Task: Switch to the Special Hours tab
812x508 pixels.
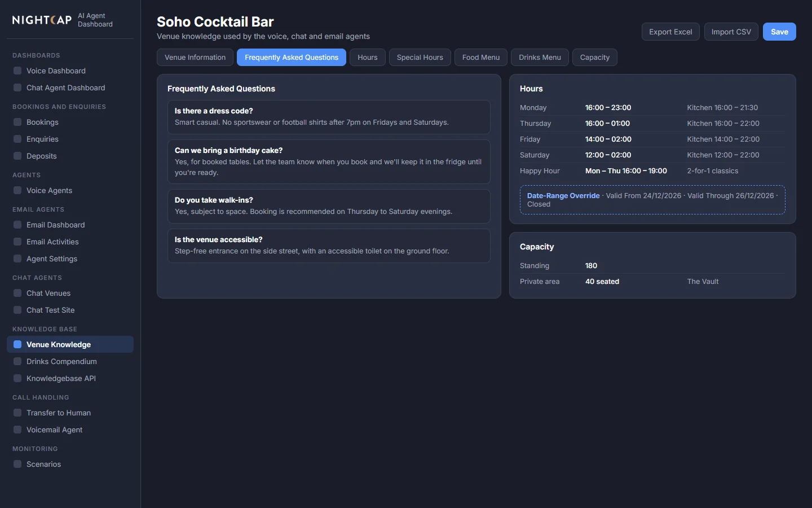Action: (x=420, y=58)
